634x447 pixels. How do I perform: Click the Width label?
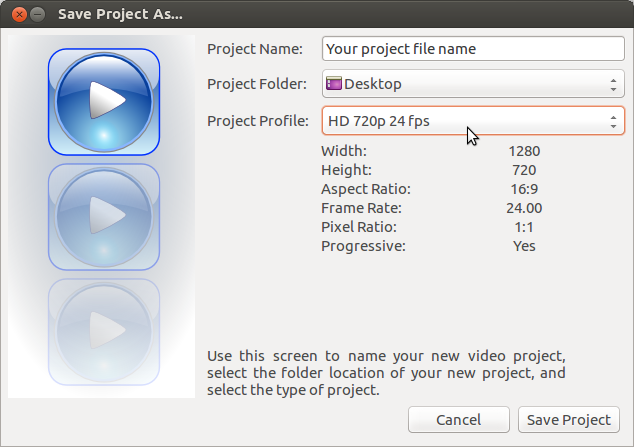(344, 151)
